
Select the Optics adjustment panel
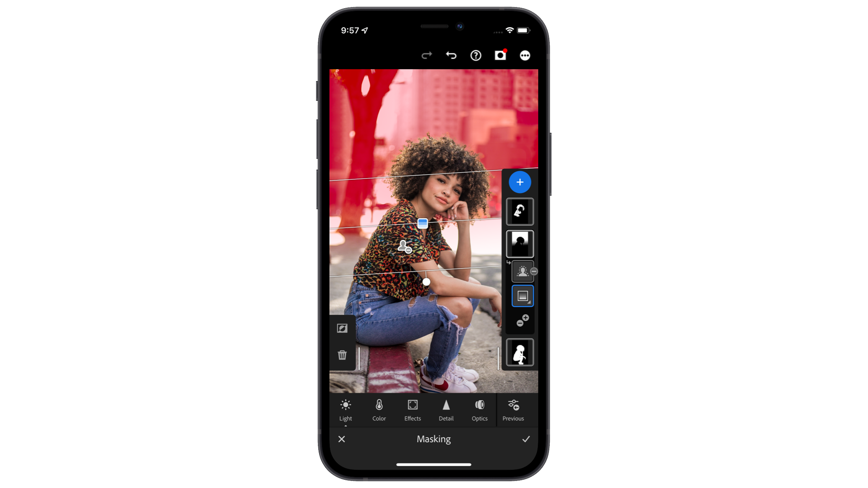coord(479,410)
